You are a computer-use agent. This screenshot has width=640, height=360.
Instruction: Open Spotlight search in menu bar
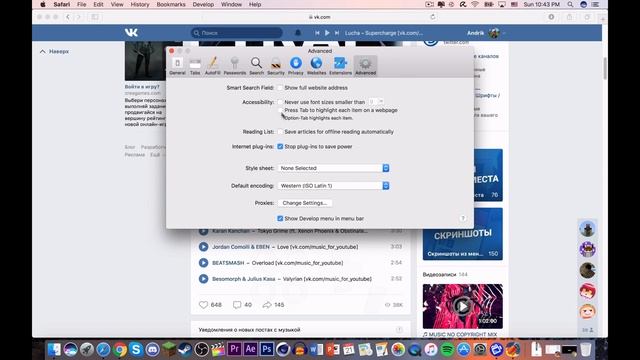pyautogui.click(x=570, y=4)
